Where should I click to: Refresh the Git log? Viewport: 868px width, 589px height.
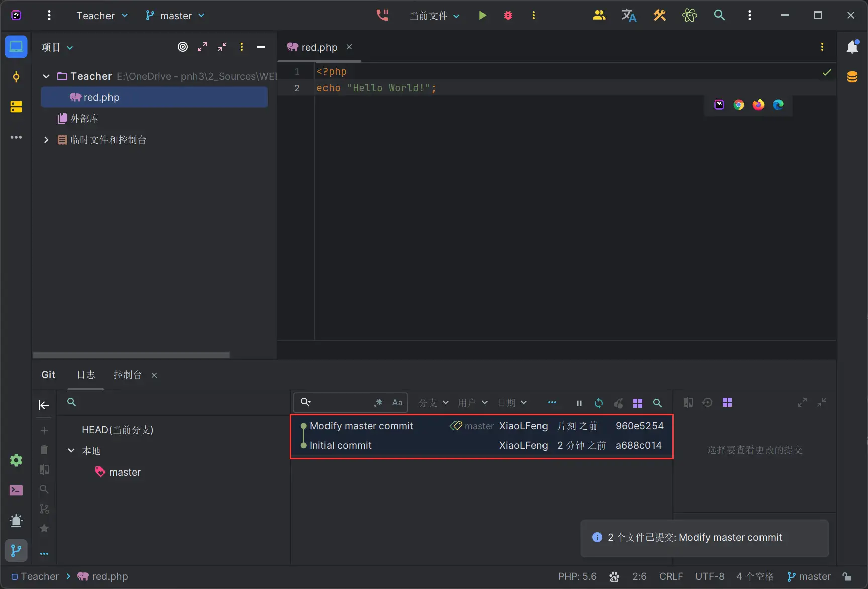click(x=599, y=403)
